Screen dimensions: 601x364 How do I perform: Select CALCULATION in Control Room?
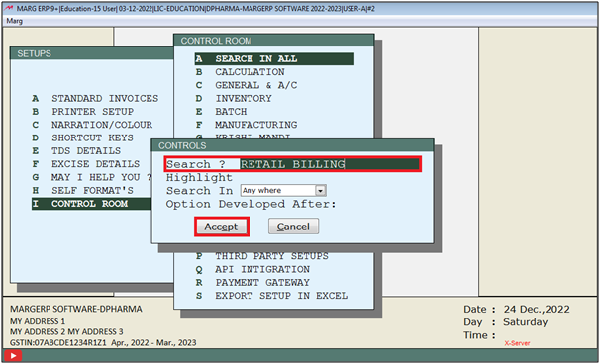pos(250,72)
